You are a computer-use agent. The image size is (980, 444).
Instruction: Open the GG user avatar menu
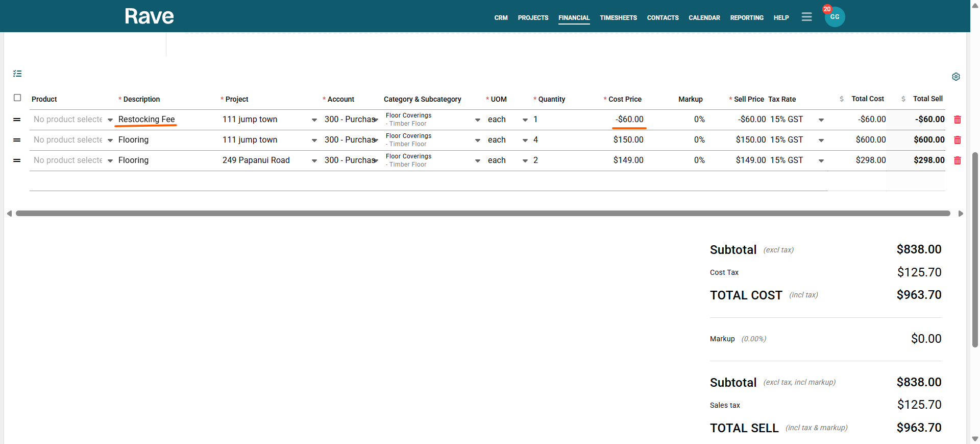(x=835, y=17)
